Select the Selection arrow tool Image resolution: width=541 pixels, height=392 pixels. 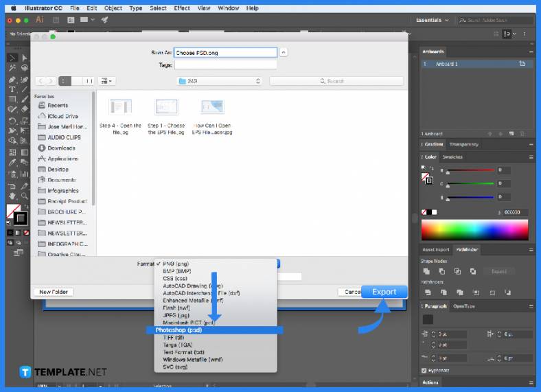point(12,58)
